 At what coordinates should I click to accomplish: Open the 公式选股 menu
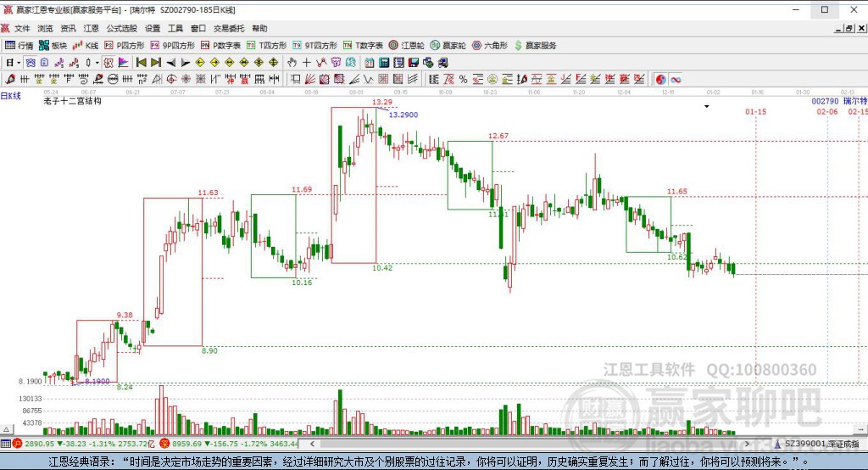pyautogui.click(x=122, y=28)
